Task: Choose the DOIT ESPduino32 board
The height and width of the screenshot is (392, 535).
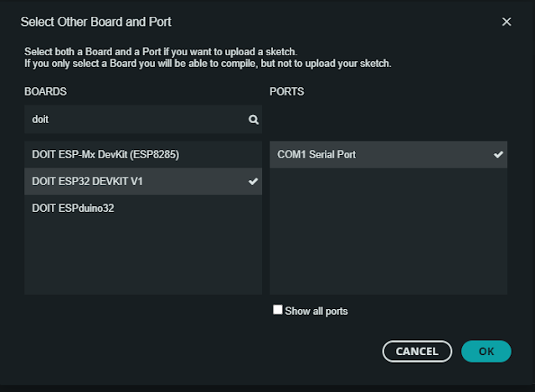Action: tap(73, 208)
